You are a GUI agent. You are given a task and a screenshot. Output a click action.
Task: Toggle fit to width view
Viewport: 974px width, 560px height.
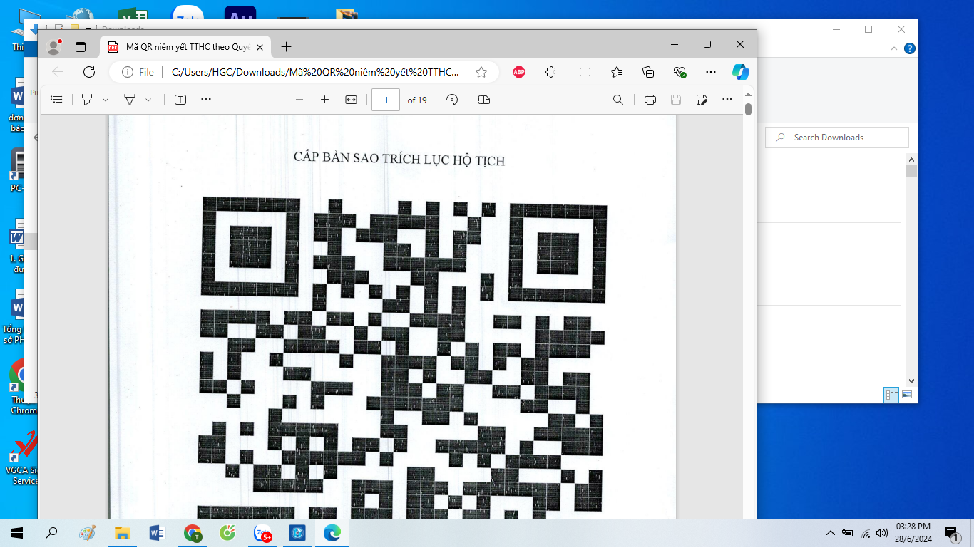point(351,100)
